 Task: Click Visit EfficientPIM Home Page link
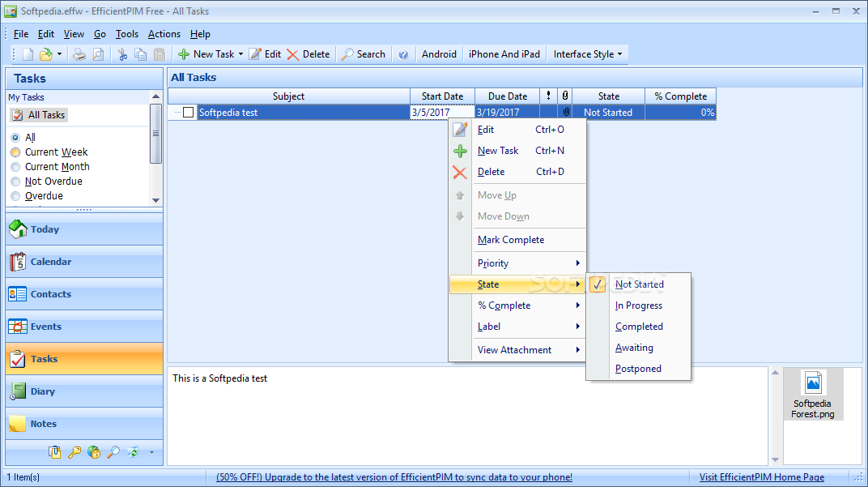click(x=762, y=477)
